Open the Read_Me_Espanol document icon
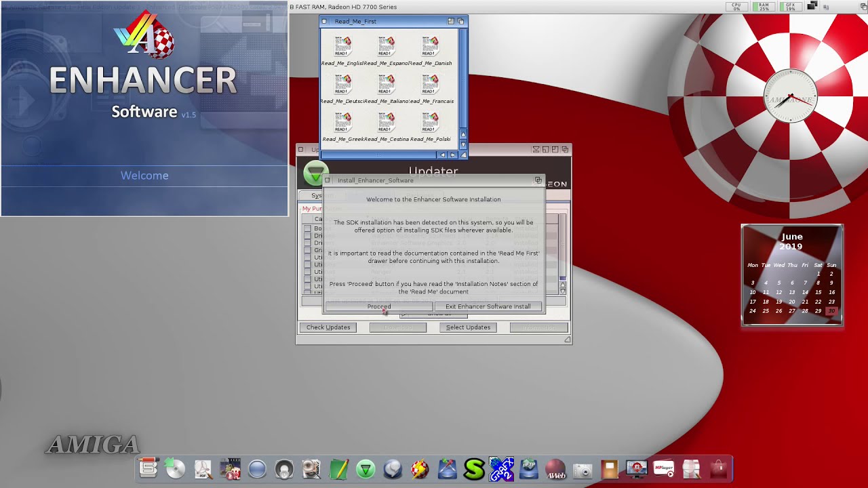 click(x=387, y=47)
